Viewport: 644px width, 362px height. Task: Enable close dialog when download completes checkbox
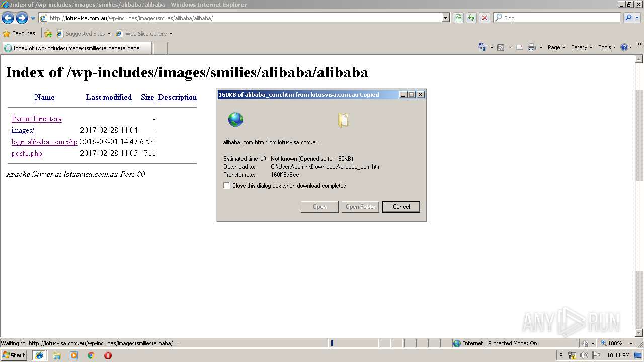(227, 186)
